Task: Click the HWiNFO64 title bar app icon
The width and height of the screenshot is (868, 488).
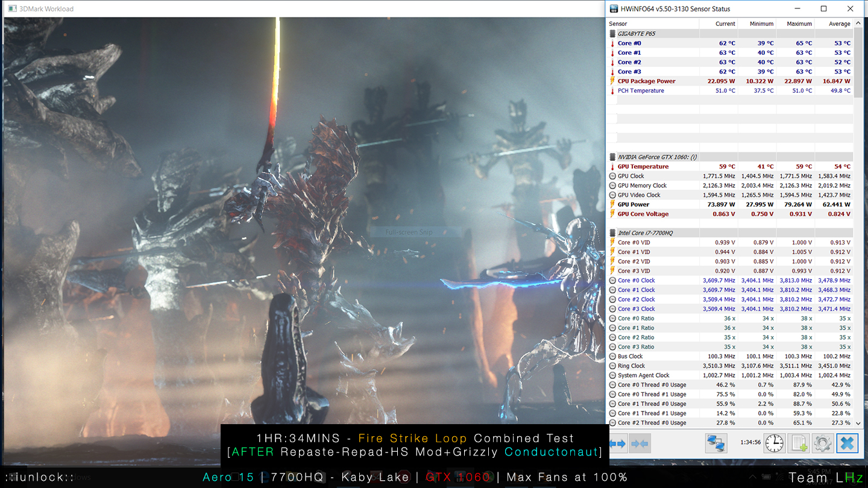Action: pyautogui.click(x=614, y=9)
